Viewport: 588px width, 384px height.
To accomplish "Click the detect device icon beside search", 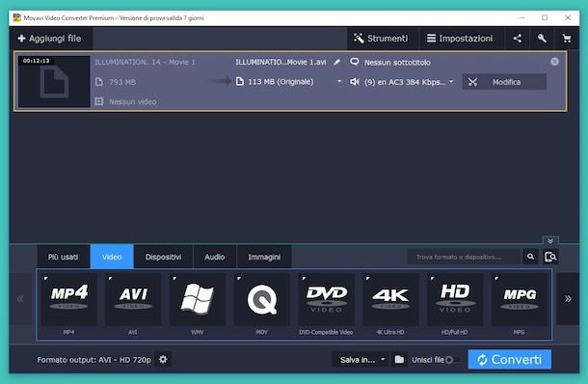I will pyautogui.click(x=550, y=257).
